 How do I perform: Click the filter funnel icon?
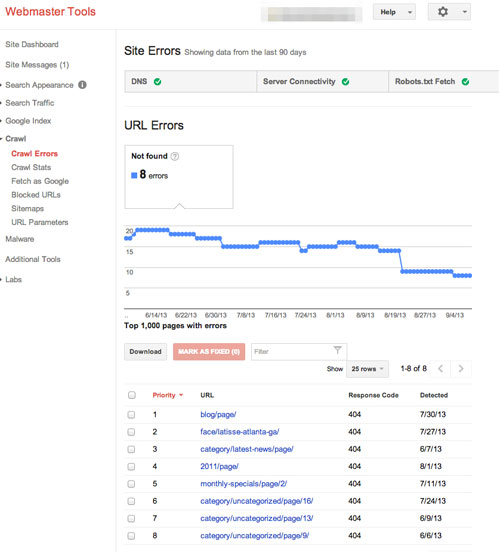(337, 350)
